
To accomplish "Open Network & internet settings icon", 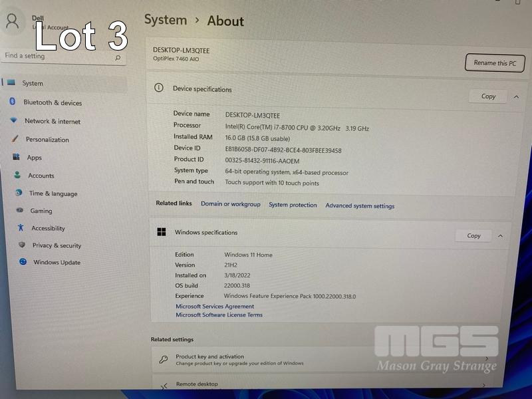I will click(13, 120).
